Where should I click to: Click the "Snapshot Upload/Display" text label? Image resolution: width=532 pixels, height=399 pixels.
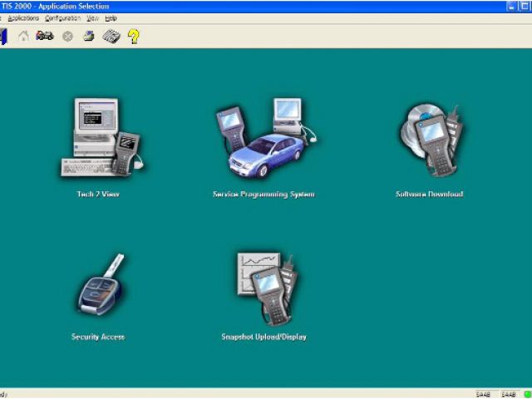(264, 337)
